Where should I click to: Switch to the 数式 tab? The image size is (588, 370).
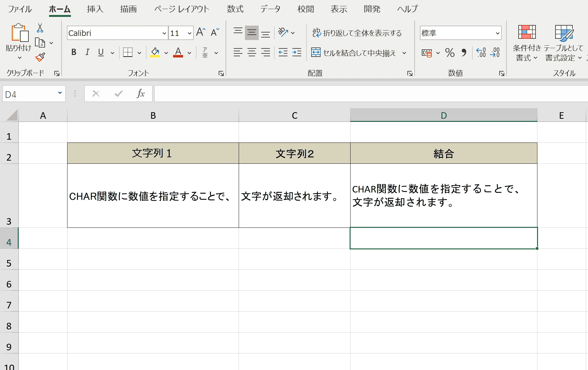point(235,9)
